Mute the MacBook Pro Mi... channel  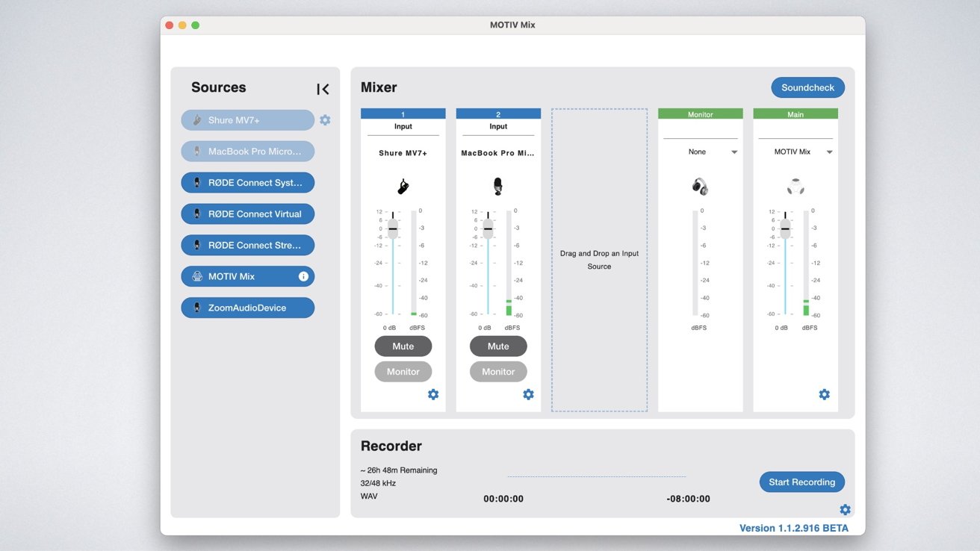[498, 346]
